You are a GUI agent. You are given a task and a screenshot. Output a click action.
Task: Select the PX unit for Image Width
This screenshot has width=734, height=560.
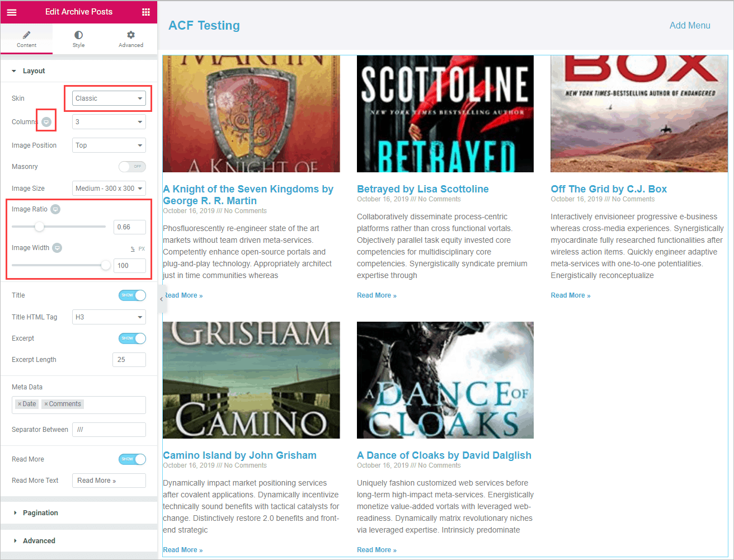(x=142, y=249)
